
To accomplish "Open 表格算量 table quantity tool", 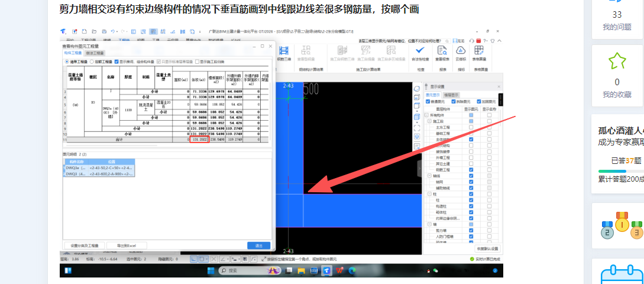I will click(x=479, y=53).
